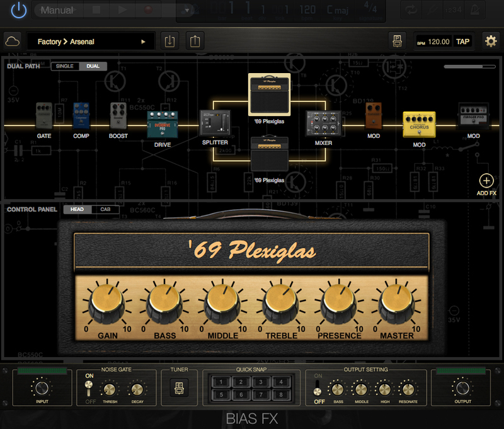Image resolution: width=504 pixels, height=429 pixels.
Task: Click the export preset share icon
Action: pos(195,41)
